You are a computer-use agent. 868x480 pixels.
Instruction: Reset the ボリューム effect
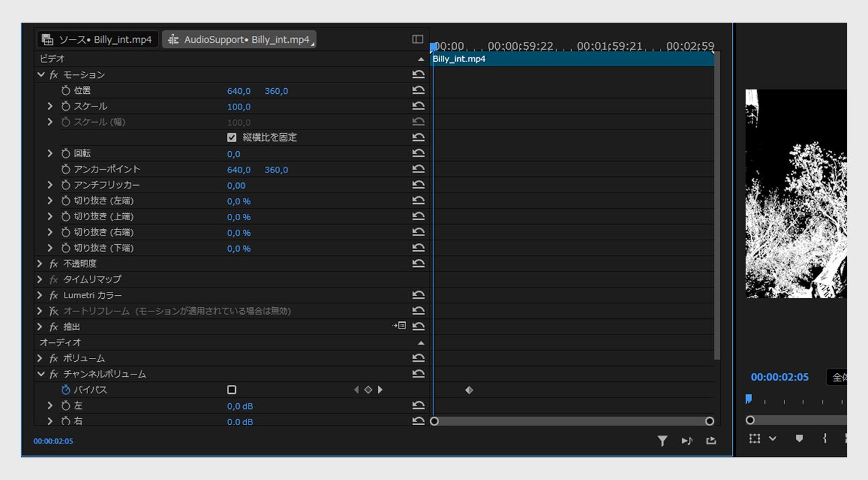(x=418, y=358)
